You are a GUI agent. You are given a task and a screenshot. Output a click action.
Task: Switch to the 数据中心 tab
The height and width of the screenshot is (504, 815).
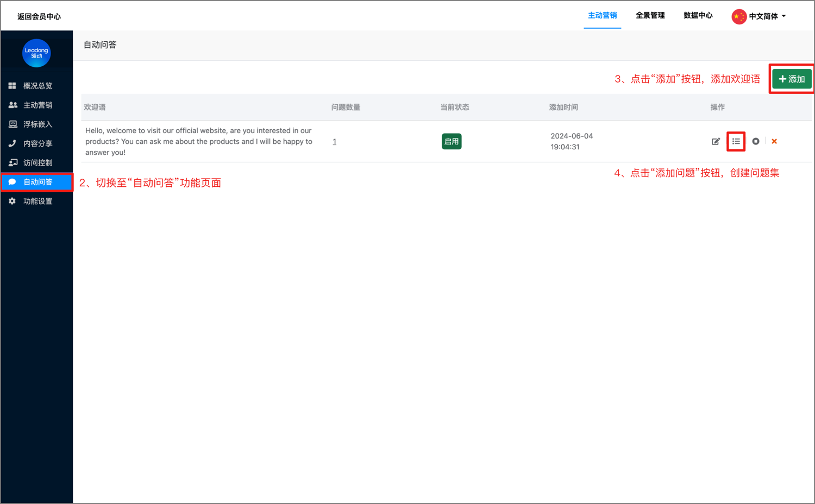pos(698,16)
